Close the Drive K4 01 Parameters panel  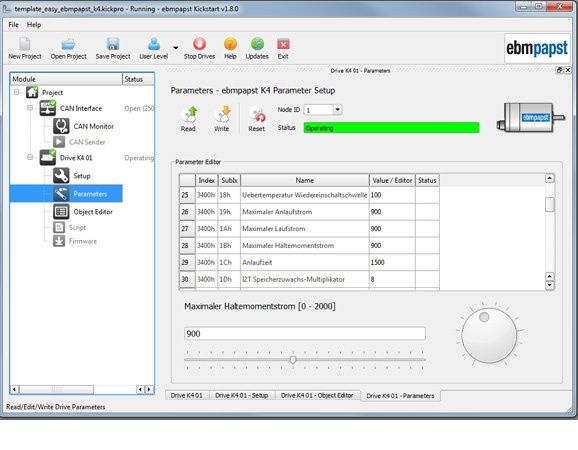coord(568,70)
